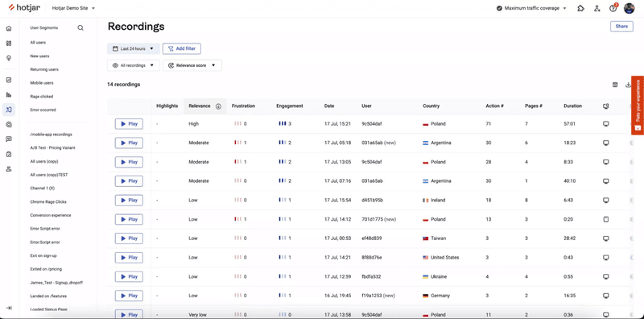Screen dimensions: 644x319
Task: Open the Hotjar Demo Site dropdown
Action: coord(73,8)
